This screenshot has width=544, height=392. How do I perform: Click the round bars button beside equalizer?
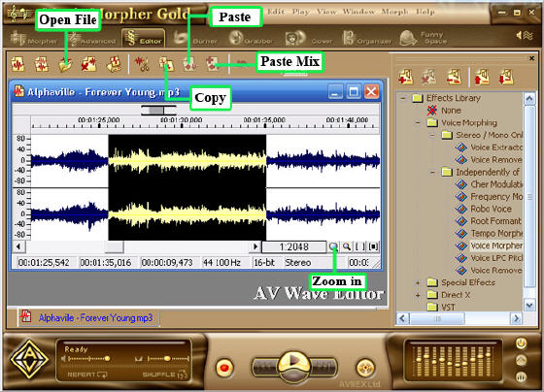click(x=521, y=376)
